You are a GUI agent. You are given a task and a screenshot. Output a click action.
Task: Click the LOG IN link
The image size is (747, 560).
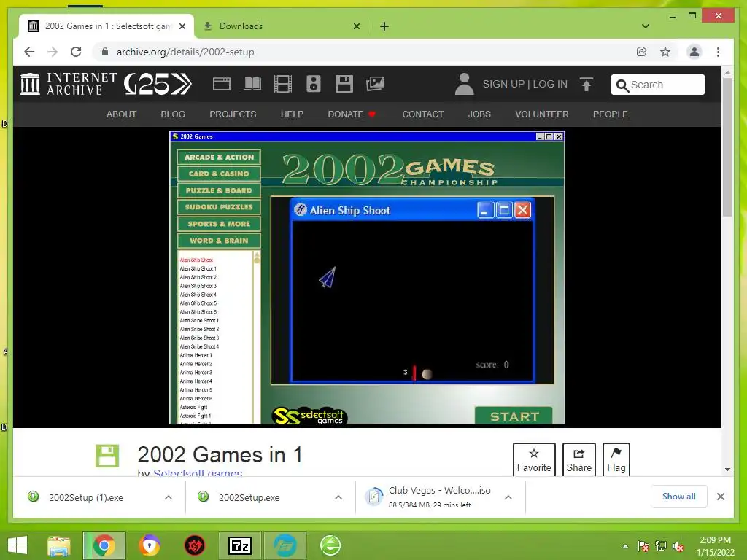click(550, 85)
